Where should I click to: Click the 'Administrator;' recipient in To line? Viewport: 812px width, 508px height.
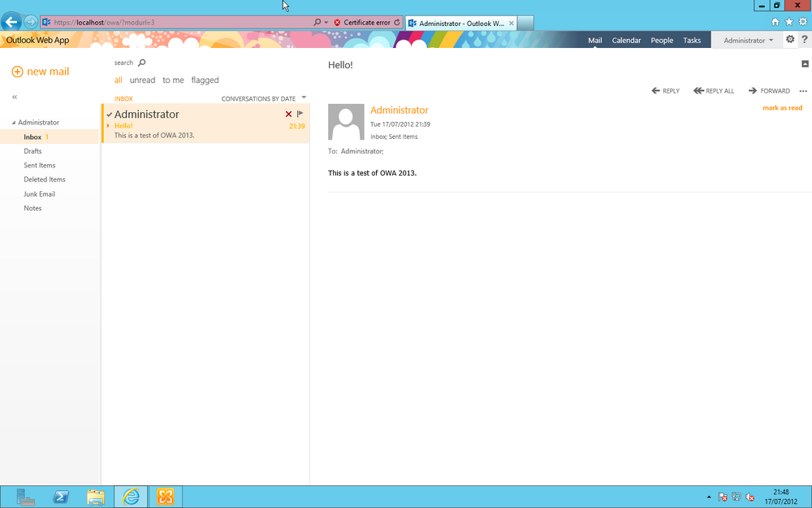click(362, 151)
